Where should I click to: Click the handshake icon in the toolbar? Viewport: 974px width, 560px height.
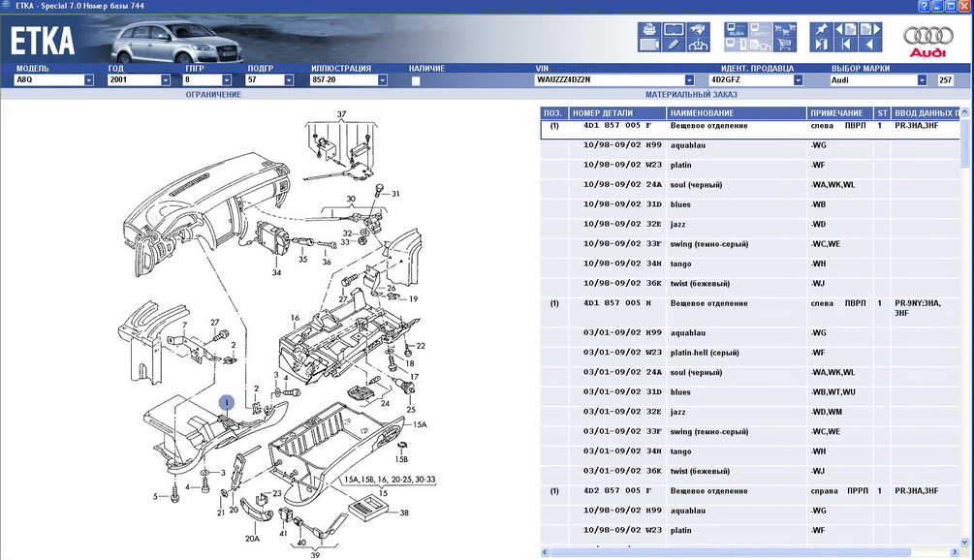pyautogui.click(x=698, y=45)
